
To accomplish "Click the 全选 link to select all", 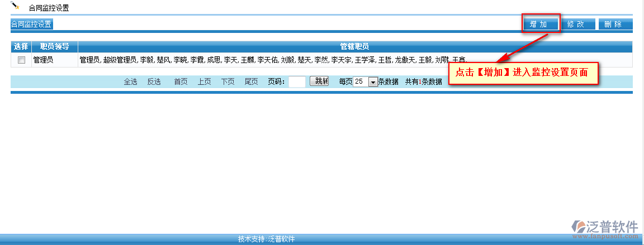I will pos(130,82).
